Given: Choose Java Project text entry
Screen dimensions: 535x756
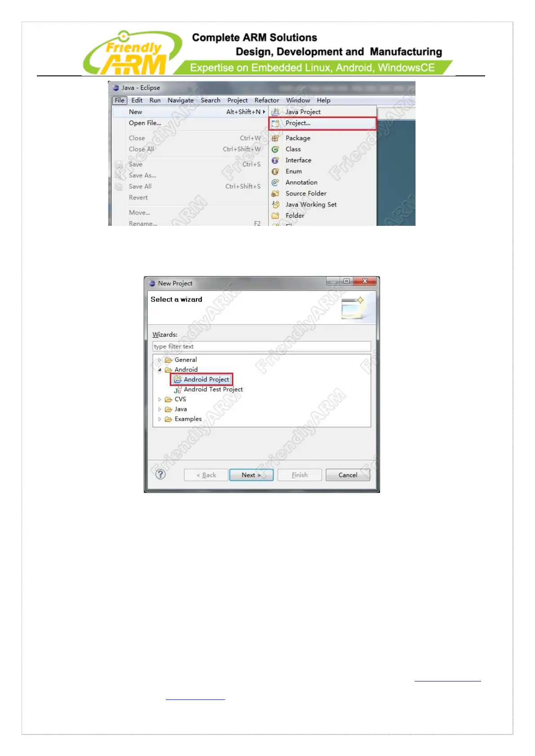Looking at the screenshot, I should (x=303, y=112).
